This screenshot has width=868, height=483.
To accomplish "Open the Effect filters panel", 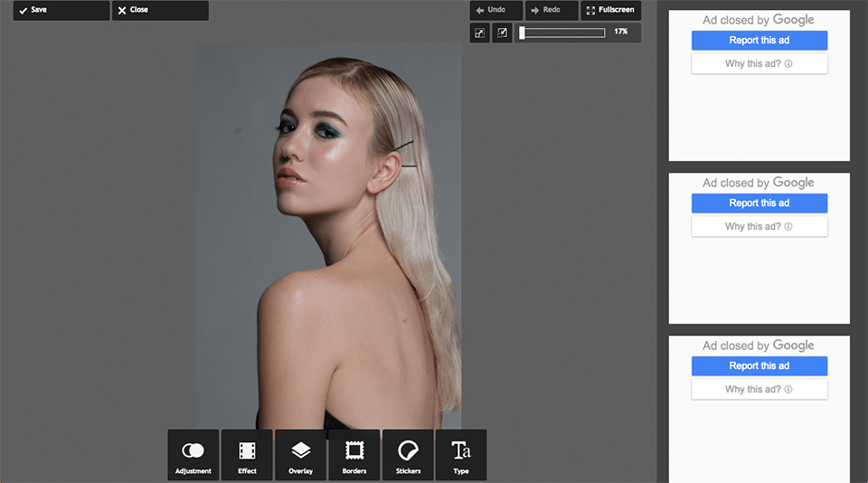I will (247, 455).
